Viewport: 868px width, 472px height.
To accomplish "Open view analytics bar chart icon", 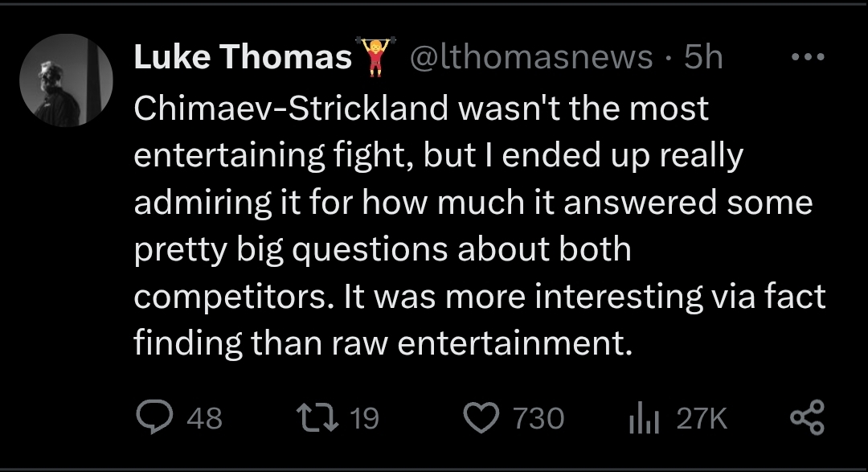I will tap(644, 417).
